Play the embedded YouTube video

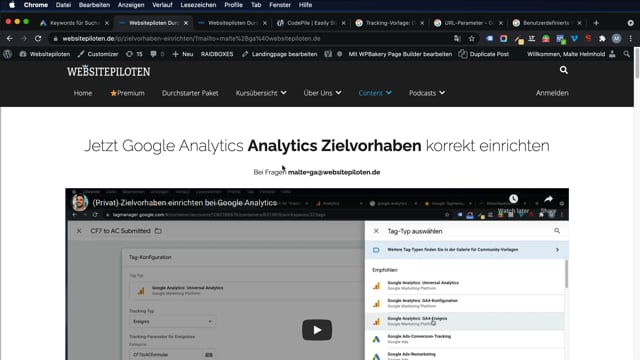tap(317, 330)
